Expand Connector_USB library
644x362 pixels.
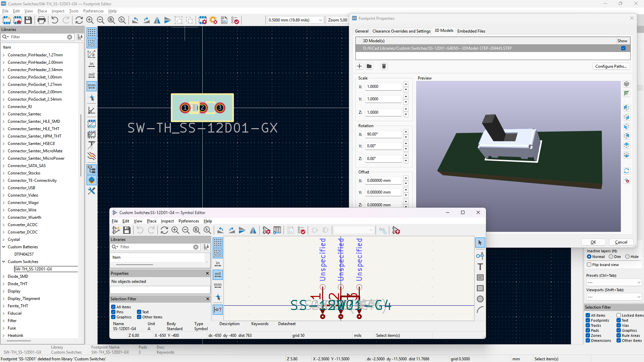click(4, 188)
